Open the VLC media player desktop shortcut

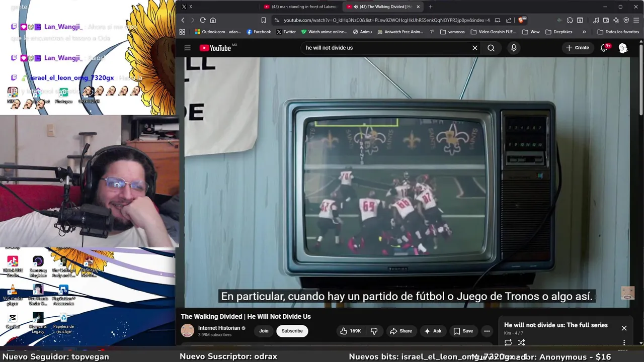(13, 295)
